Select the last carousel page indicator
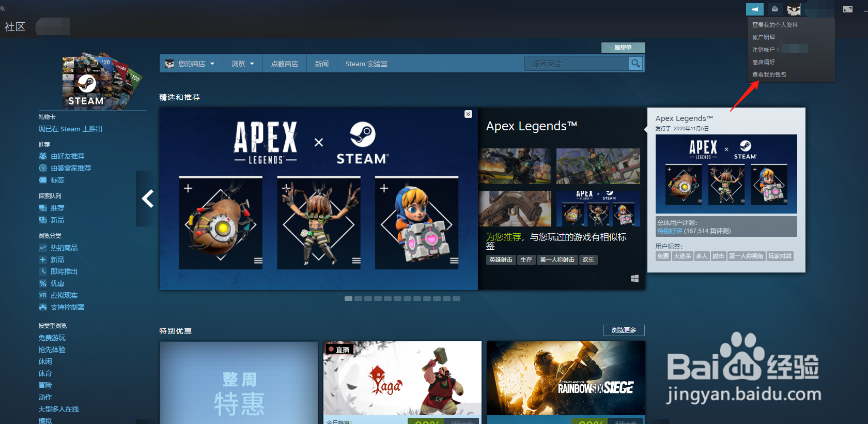Viewport: 868px width, 424px height. coord(456,298)
